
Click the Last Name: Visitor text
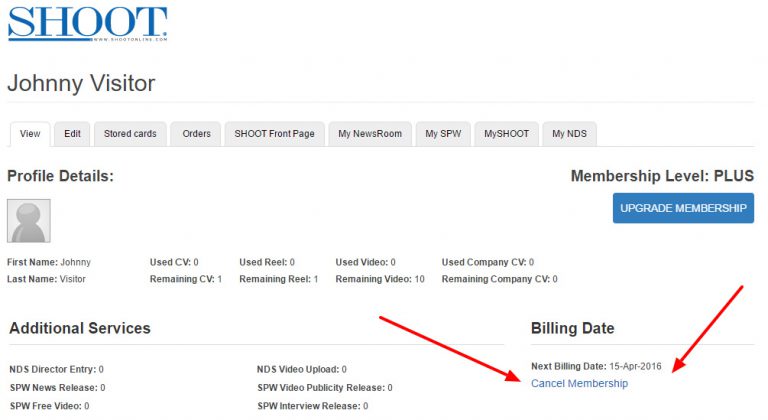coord(46,279)
